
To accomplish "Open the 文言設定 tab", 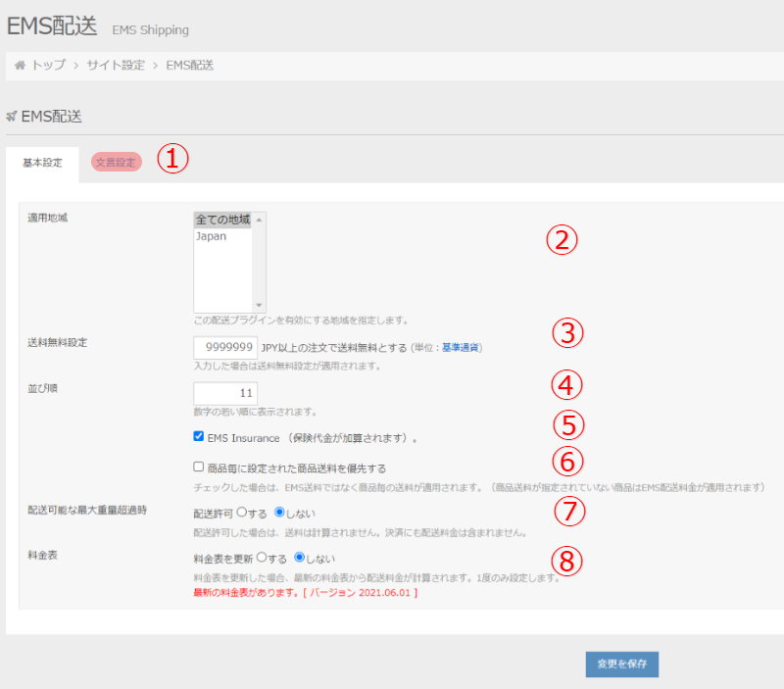I will coord(117,162).
